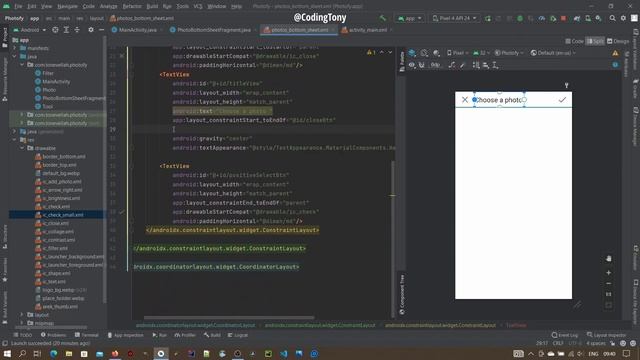Screen dimensions: 640x360
Task: Expand the manifests folder
Action: pos(15,48)
